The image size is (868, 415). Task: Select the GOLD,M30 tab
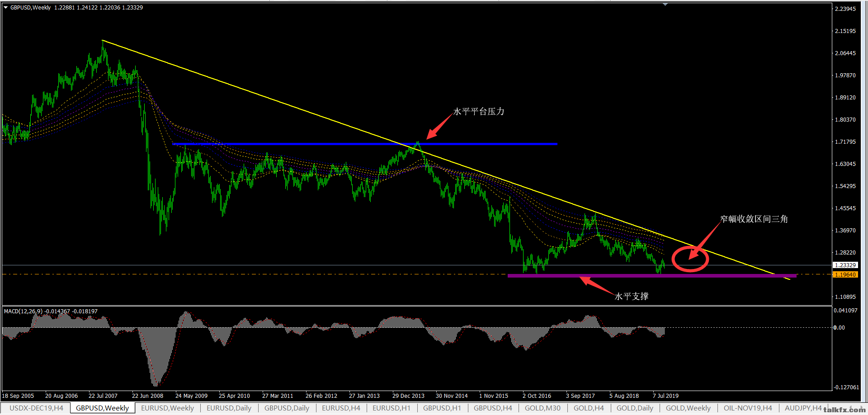click(x=542, y=408)
